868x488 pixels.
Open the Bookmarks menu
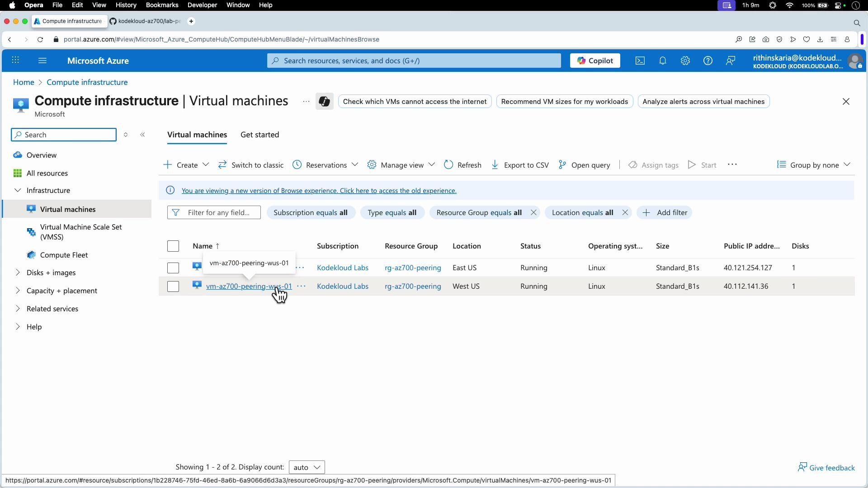tap(162, 5)
